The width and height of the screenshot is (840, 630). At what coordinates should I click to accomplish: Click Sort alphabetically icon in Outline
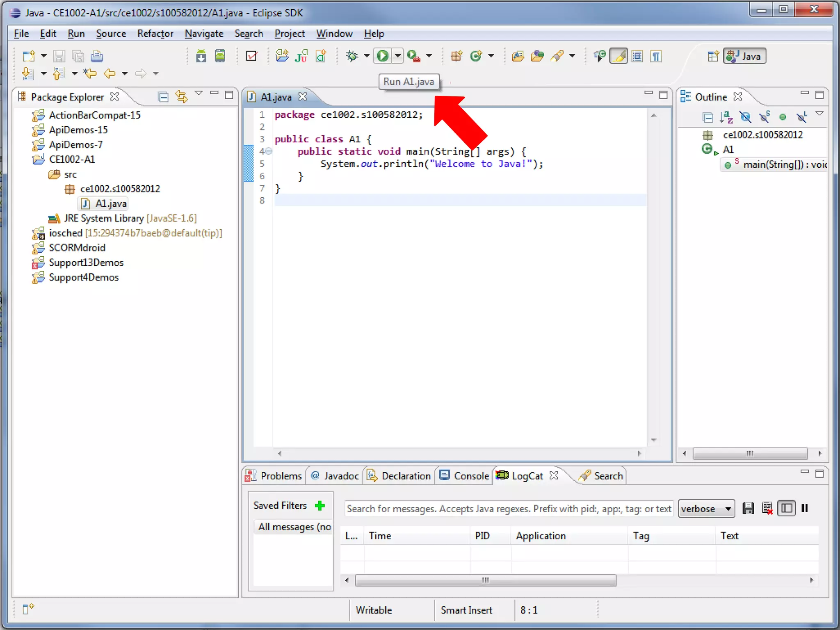coord(726,117)
